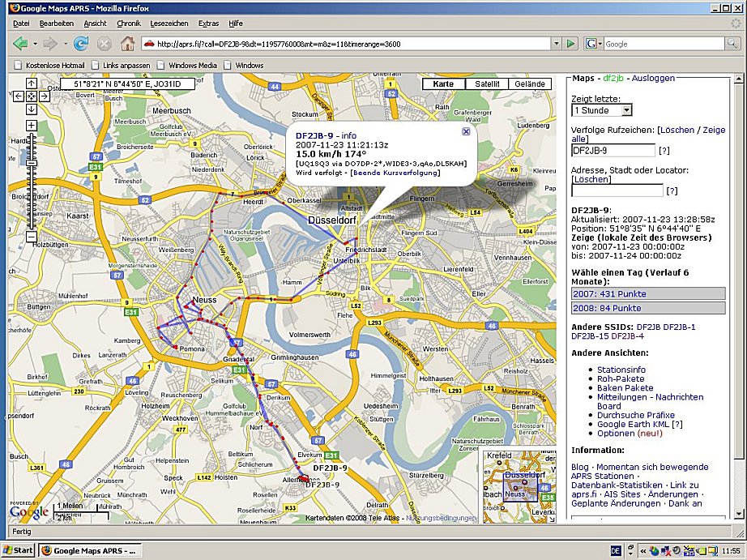Open the Links anpassen bookmark
This screenshot has height=560, width=747.
click(x=121, y=66)
